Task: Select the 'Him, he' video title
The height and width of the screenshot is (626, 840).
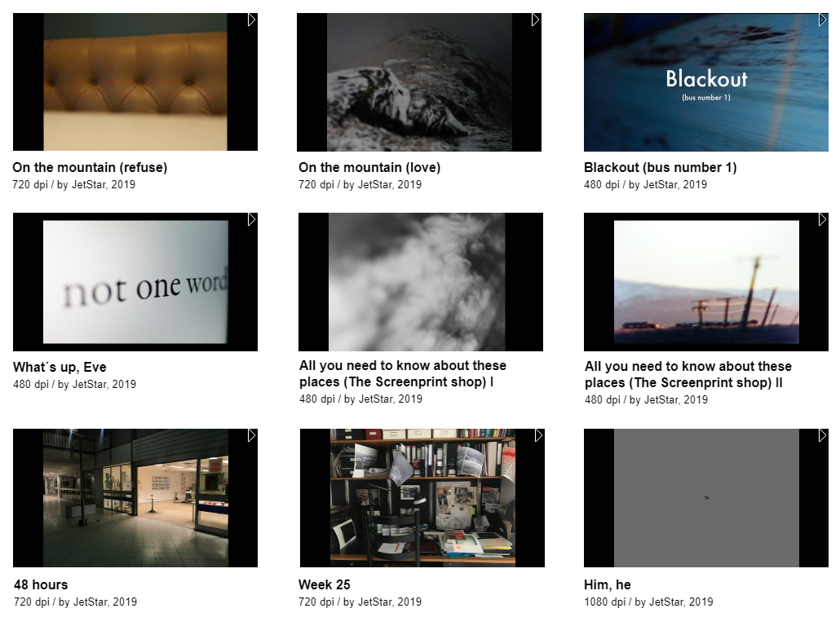Action: tap(607, 584)
